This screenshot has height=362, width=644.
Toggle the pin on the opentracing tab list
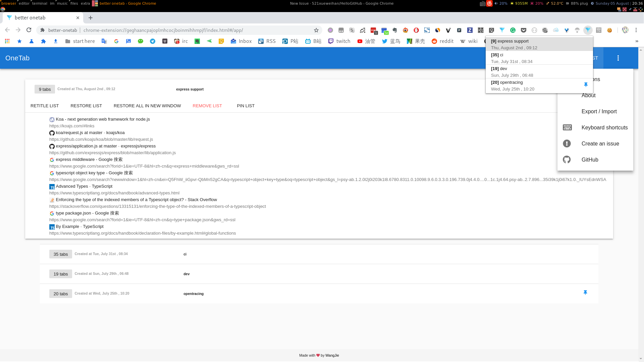[585, 292]
